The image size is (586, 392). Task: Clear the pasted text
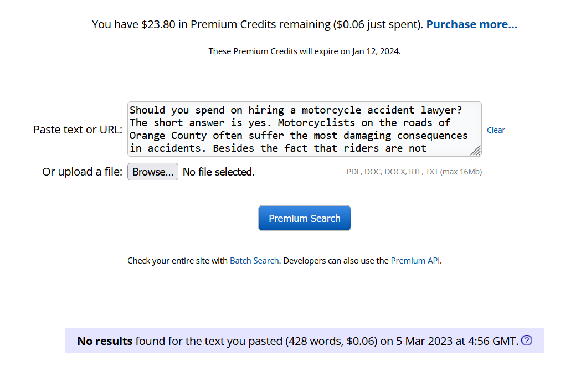tap(496, 130)
